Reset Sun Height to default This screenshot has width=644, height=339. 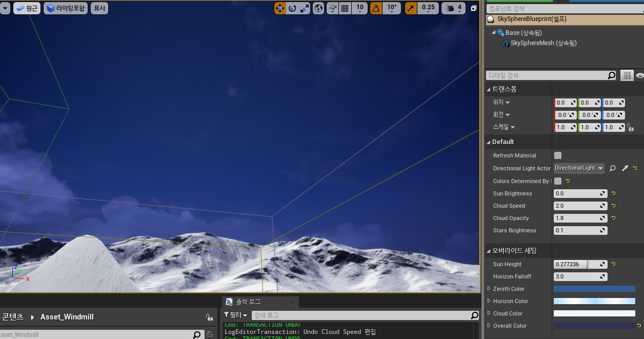tap(613, 264)
